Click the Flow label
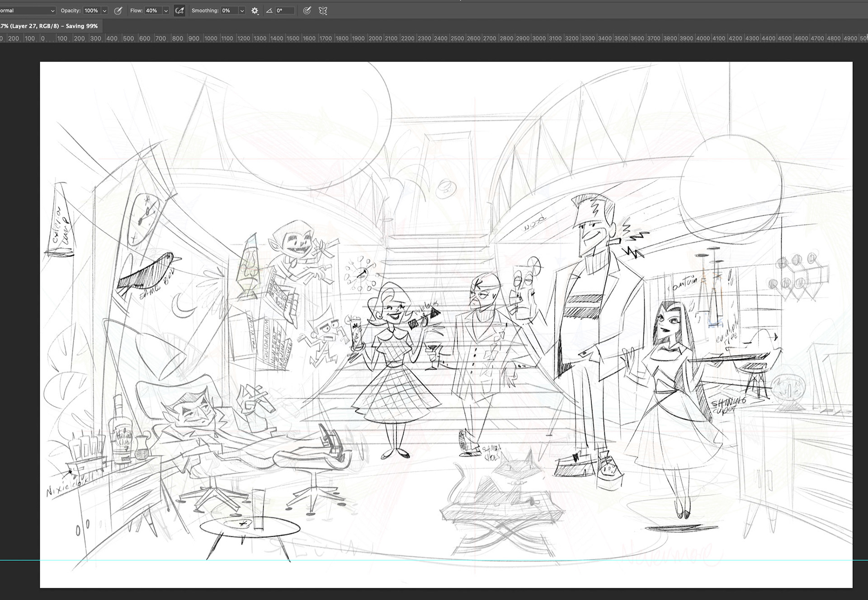The image size is (868, 600). tap(136, 10)
